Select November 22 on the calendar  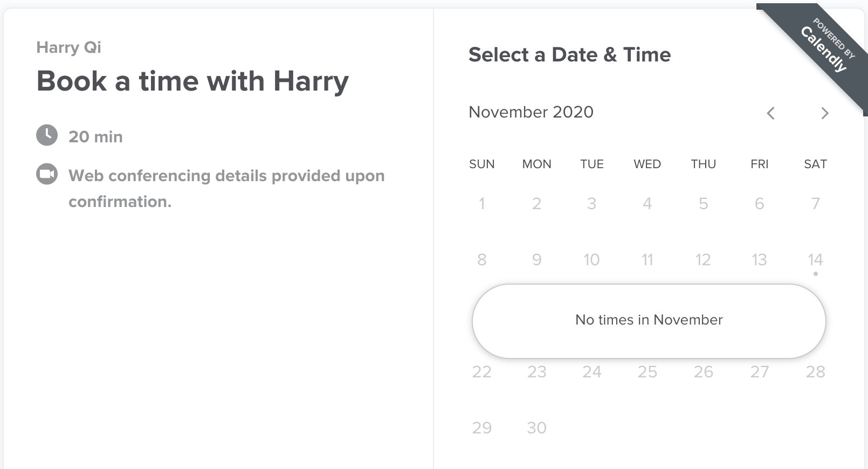click(x=482, y=371)
